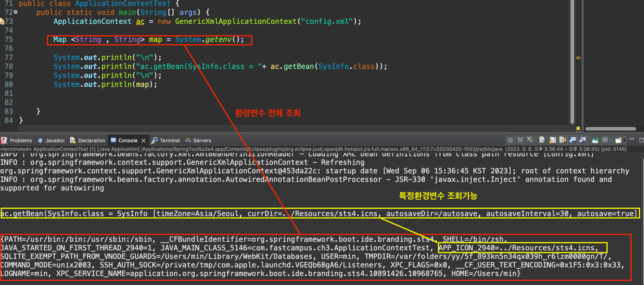The height and width of the screenshot is (285, 644).
Task: Open the Open Console dropdown arrow
Action: [624, 141]
